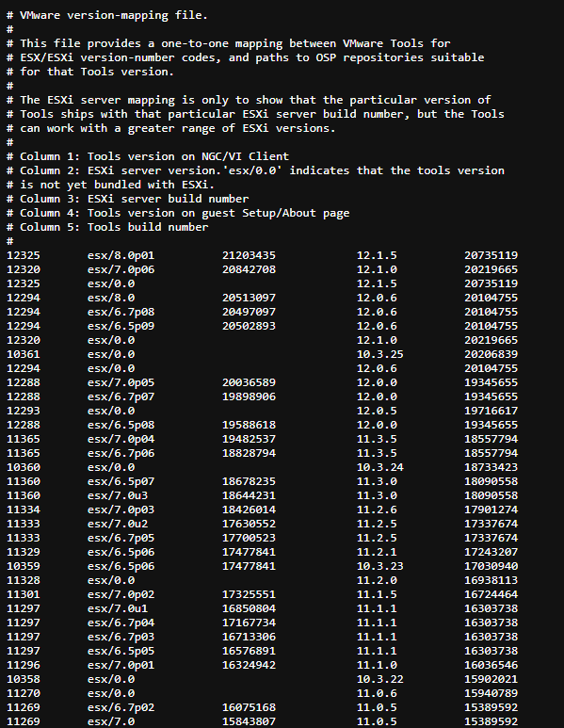The width and height of the screenshot is (564, 728).
Task: Click tools version 12325 on esx/8.0p01 row
Action: (24, 255)
